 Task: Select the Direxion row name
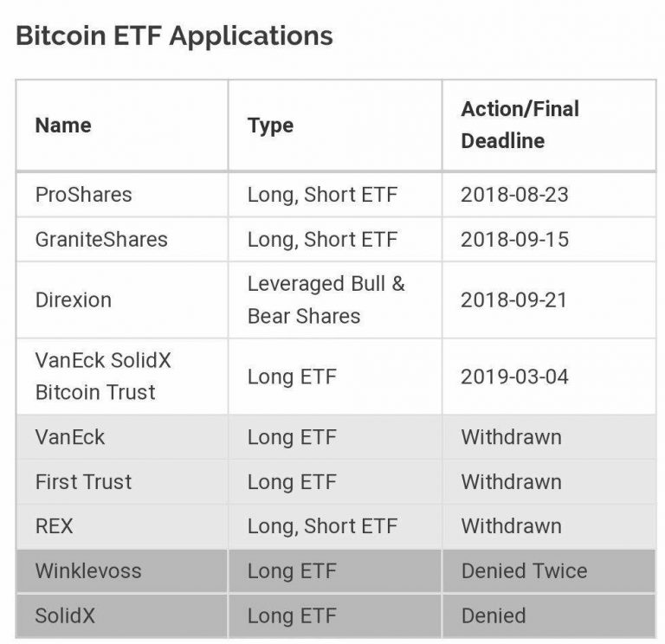[x=74, y=300]
